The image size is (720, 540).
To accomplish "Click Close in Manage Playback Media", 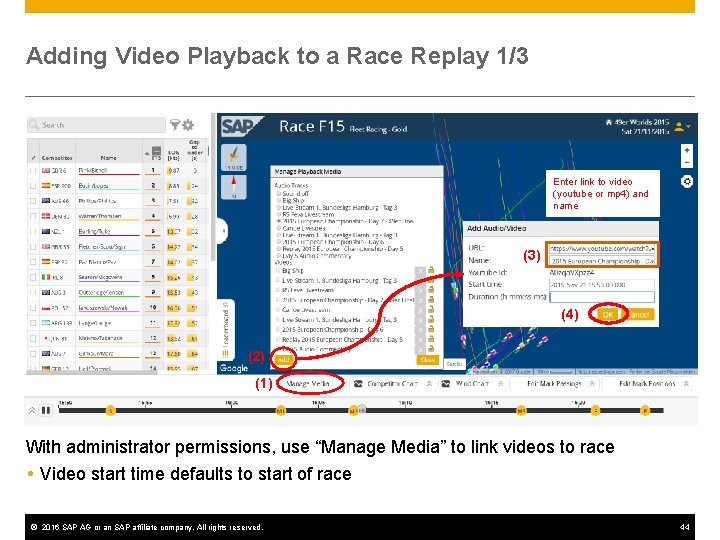I will 428,360.
